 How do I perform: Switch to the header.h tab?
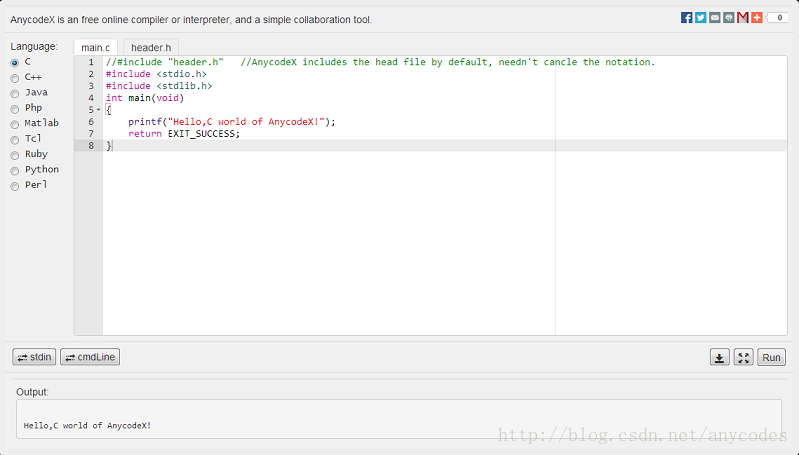[x=151, y=47]
